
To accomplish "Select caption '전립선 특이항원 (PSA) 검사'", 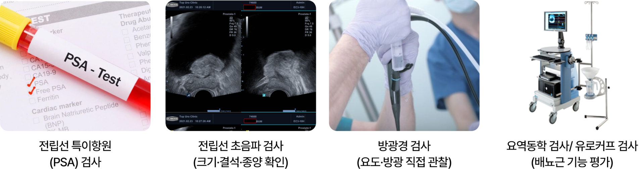I will coord(75,154).
